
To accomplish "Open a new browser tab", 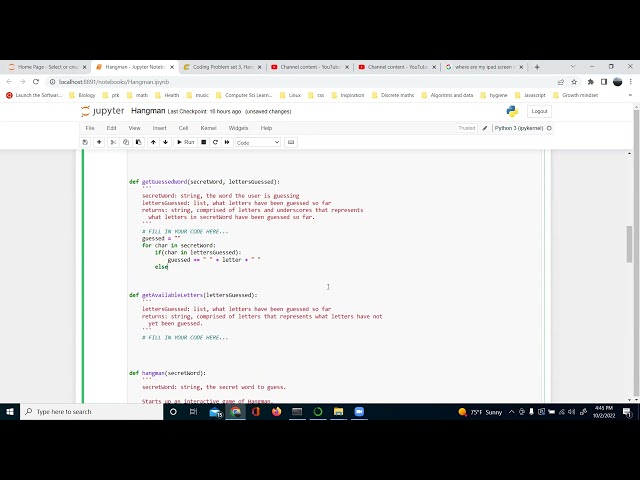I will [x=537, y=67].
